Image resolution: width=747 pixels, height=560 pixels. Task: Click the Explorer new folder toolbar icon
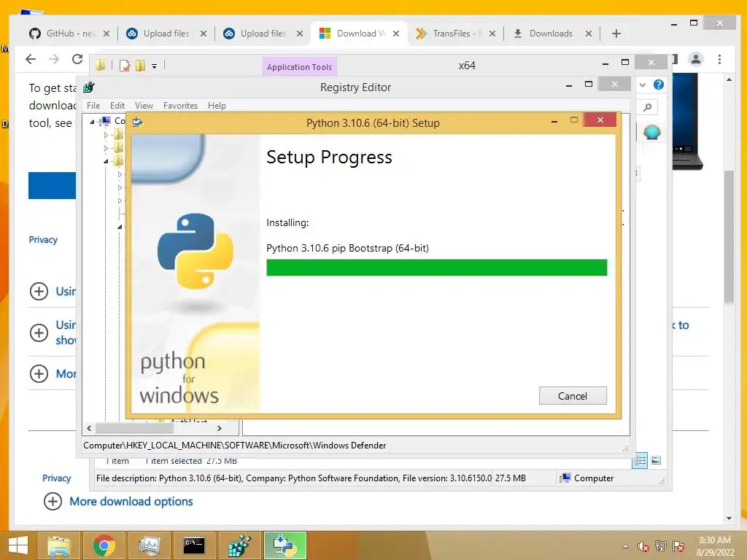[140, 65]
